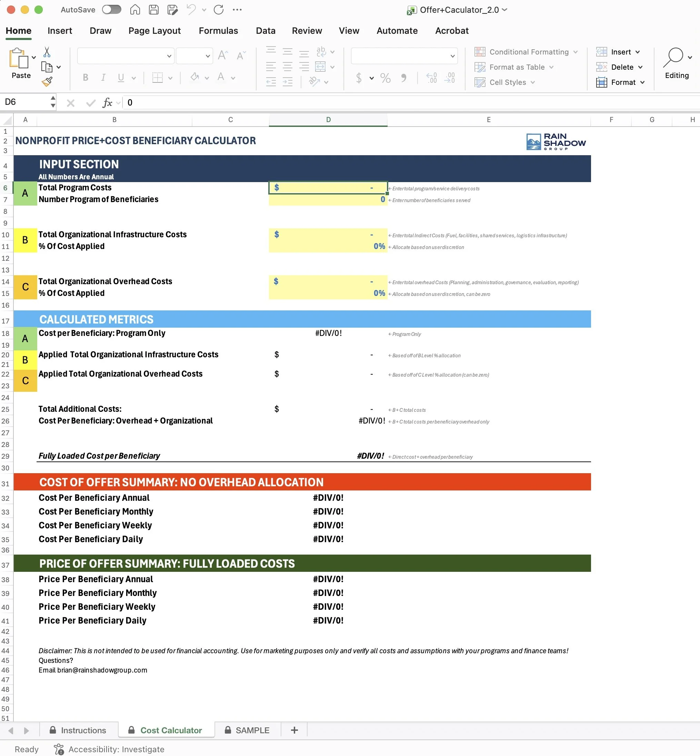Open the more options ellipsis in title bar
Screen dimensions: 700x756
tap(237, 9)
